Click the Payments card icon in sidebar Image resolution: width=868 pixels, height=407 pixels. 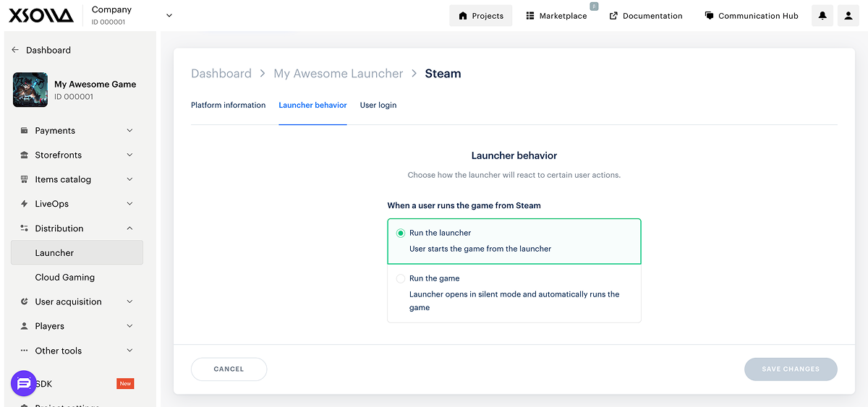coord(25,131)
